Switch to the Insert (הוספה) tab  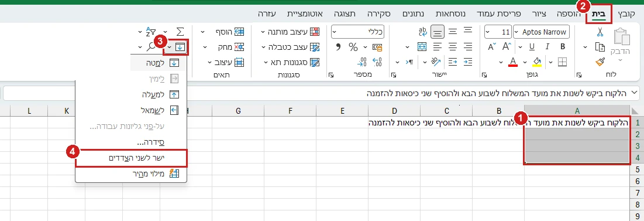coord(569,13)
